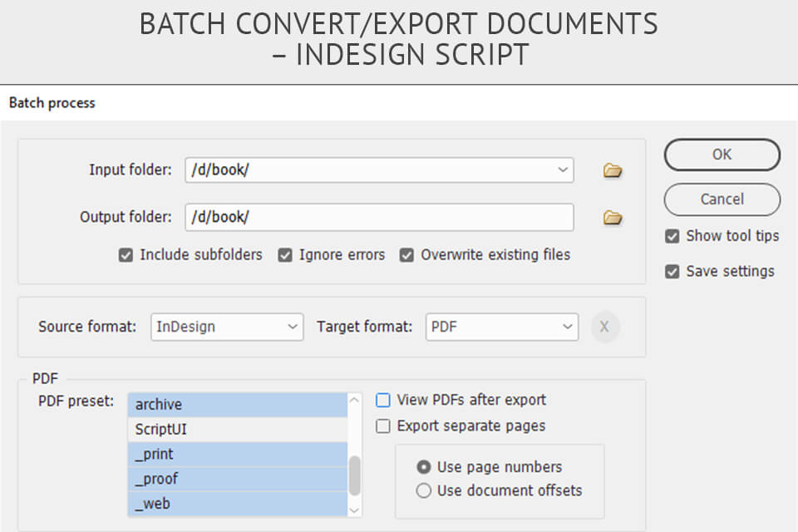This screenshot has width=798, height=532.
Task: Disable Save settings
Action: (x=672, y=271)
